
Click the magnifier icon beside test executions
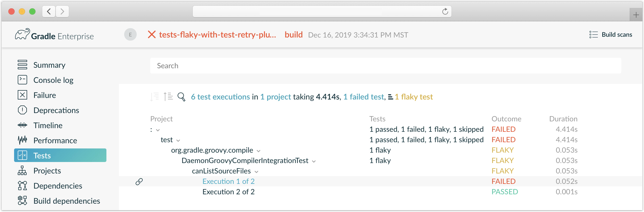pos(181,97)
